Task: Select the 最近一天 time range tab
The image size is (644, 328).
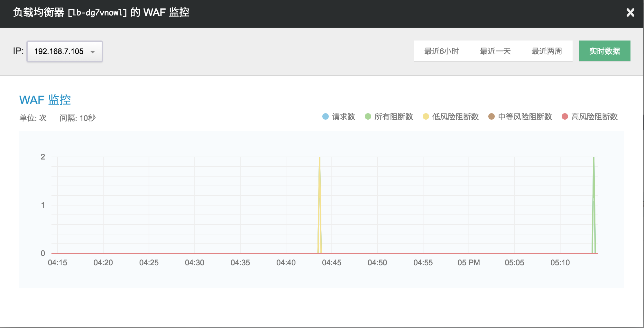Action: pyautogui.click(x=495, y=51)
